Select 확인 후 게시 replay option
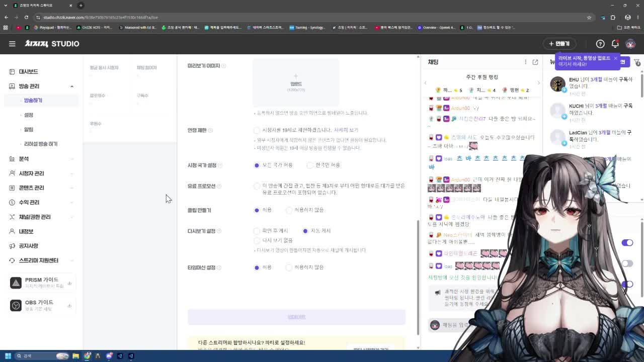The height and width of the screenshot is (362, 644). 257,231
